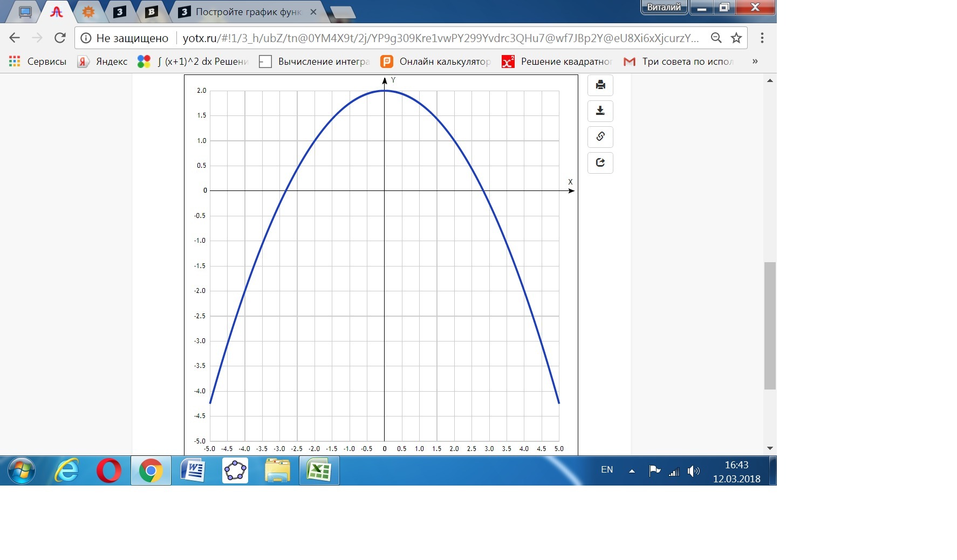Show hidden bookmarks via chevron
Image resolution: width=957 pixels, height=560 pixels.
pyautogui.click(x=755, y=62)
